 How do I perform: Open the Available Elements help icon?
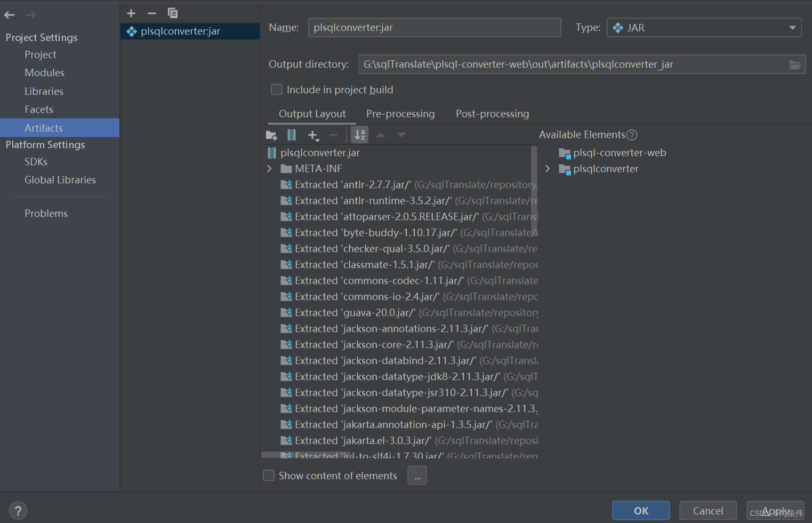pyautogui.click(x=632, y=134)
